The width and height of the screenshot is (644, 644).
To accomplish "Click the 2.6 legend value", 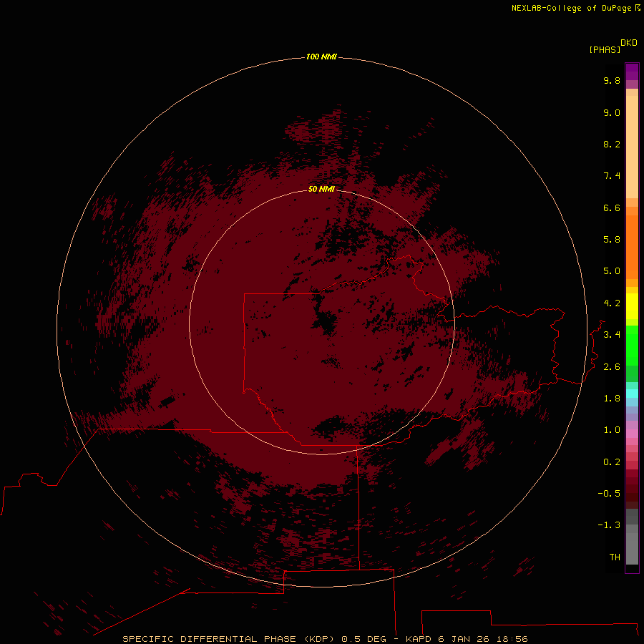I will pos(612,367).
